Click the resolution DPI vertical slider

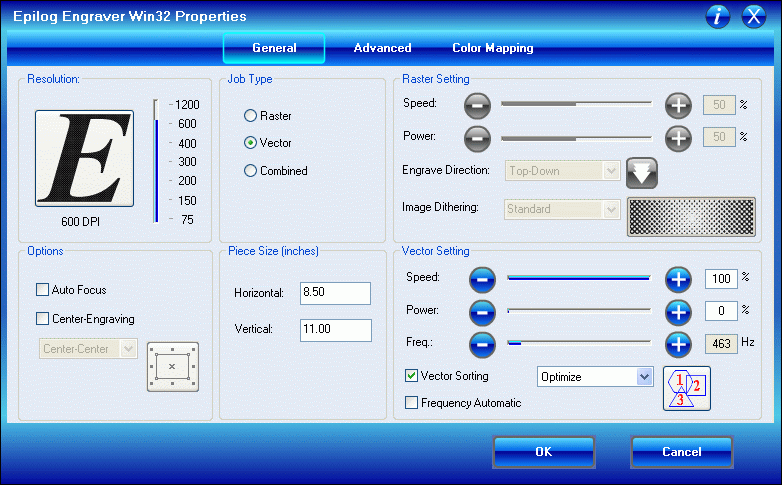[x=156, y=161]
